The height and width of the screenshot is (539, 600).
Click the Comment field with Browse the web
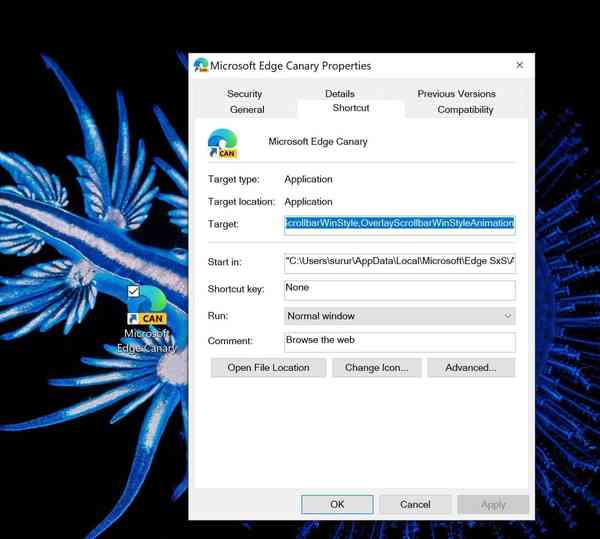(x=400, y=342)
